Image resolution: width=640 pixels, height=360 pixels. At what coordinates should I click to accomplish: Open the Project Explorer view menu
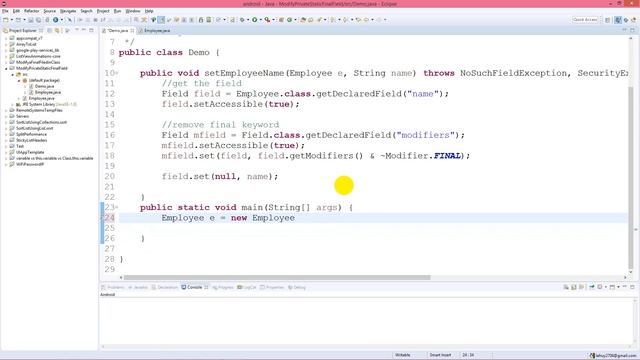[76, 30]
